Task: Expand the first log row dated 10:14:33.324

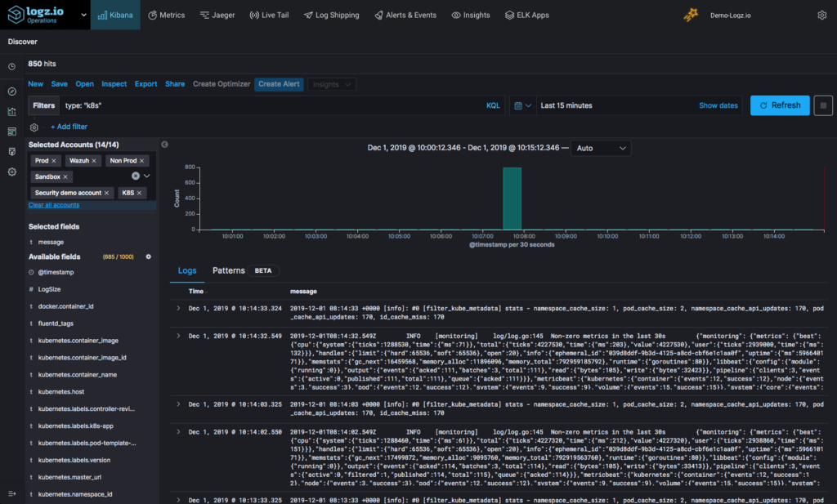Action: (x=178, y=309)
